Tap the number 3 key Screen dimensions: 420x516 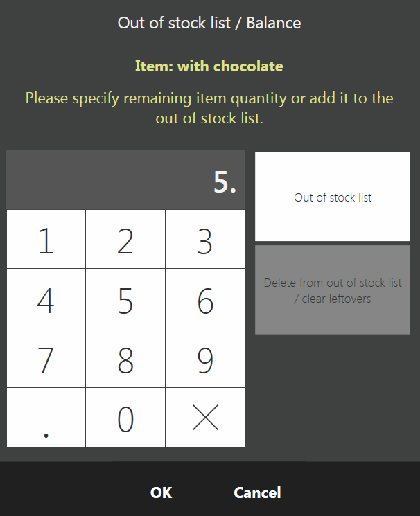[x=205, y=240]
